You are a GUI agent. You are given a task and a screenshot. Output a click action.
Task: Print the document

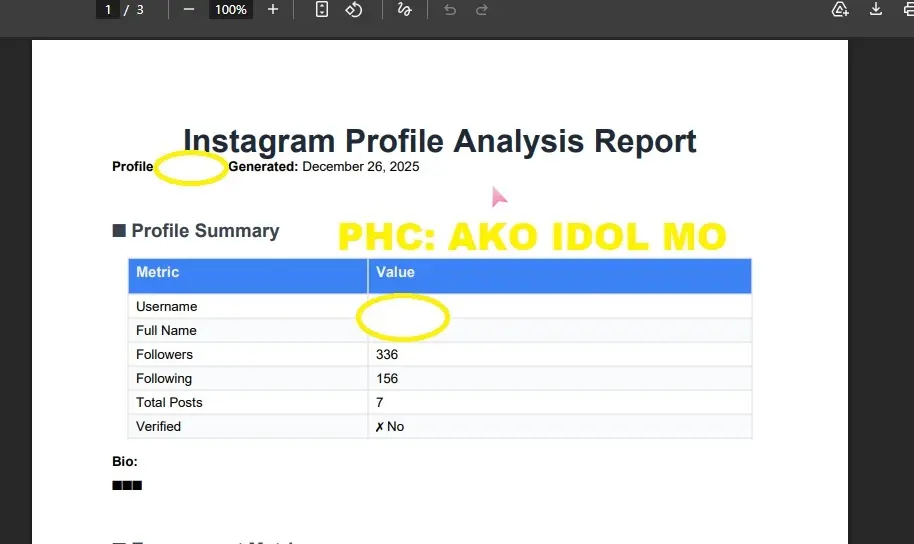pyautogui.click(x=908, y=9)
